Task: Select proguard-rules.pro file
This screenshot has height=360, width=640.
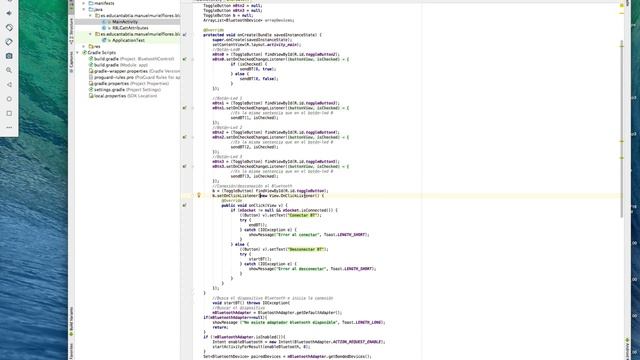Action: pyautogui.click(x=137, y=77)
